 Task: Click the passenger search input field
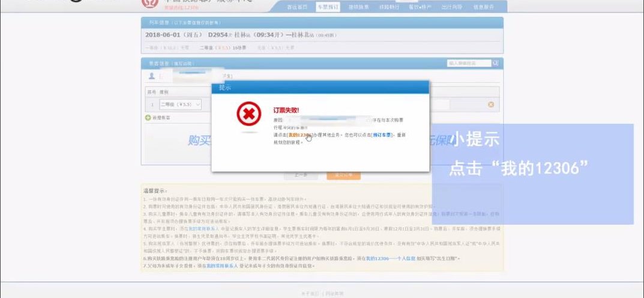469,63
